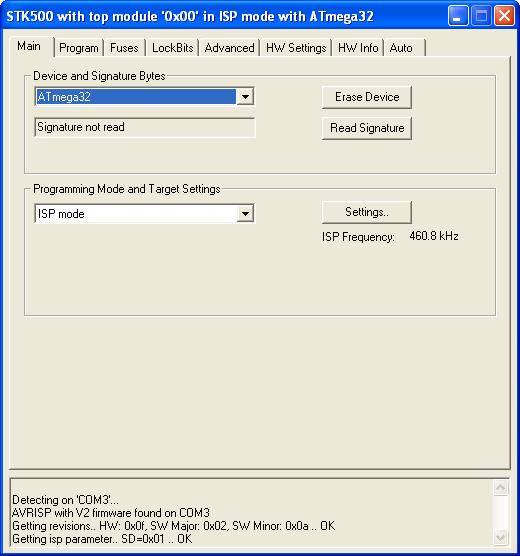
Task: Open the ISP Settings.. button
Action: [x=367, y=212]
